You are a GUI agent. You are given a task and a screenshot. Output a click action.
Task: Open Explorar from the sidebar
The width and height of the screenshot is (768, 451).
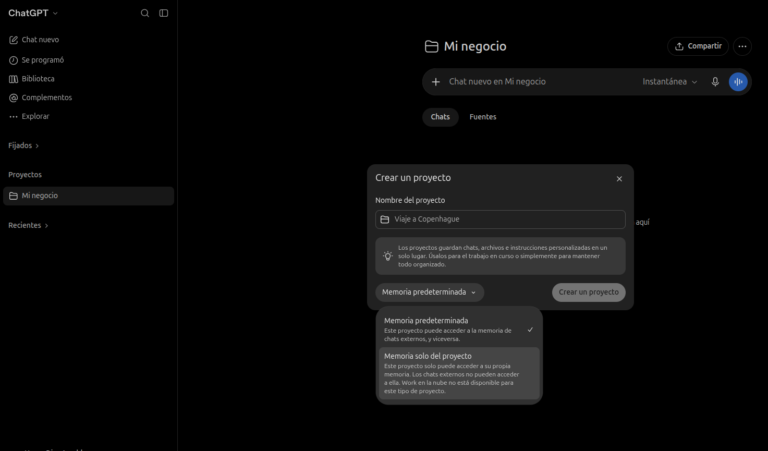[29, 117]
